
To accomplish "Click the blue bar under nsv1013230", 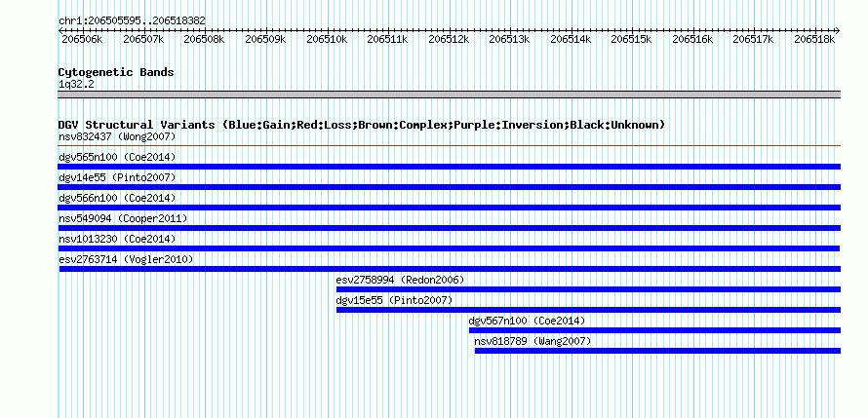I will 449,248.
